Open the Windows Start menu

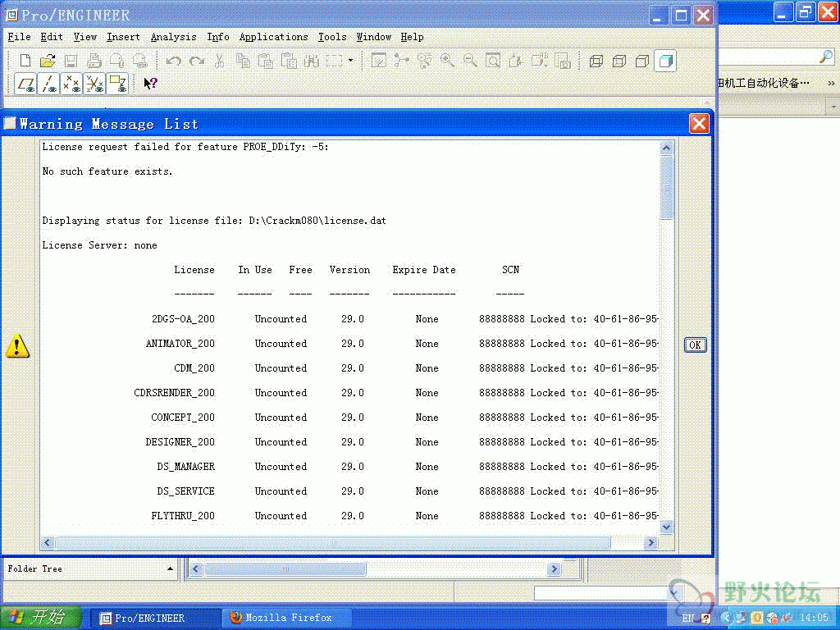[41, 618]
